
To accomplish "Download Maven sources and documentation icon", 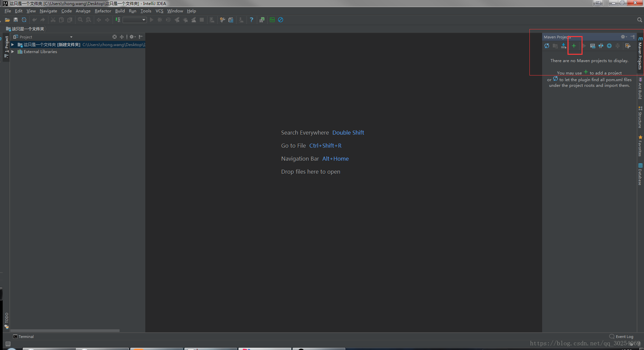I will pos(563,46).
